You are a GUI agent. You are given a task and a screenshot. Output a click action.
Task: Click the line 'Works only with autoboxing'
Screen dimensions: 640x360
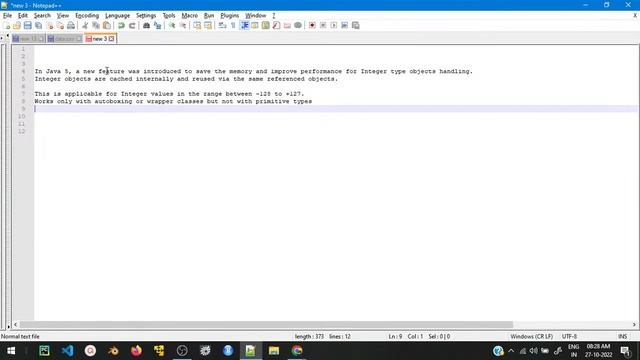point(173,101)
